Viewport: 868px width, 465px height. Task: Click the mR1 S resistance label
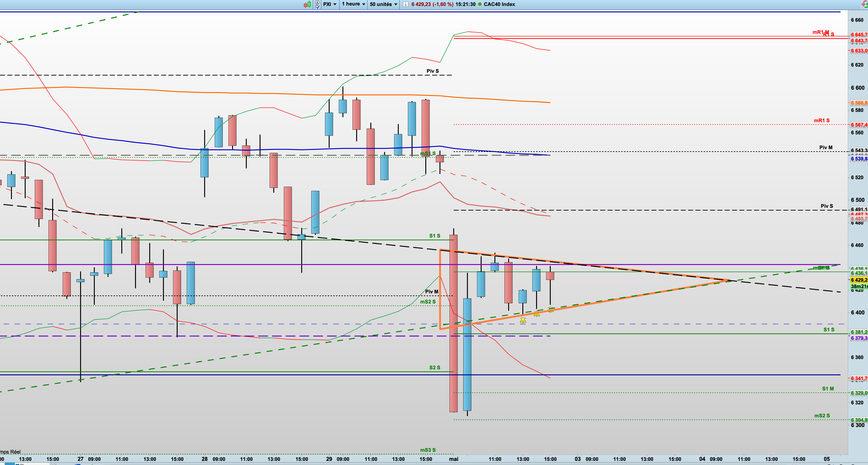(x=822, y=120)
